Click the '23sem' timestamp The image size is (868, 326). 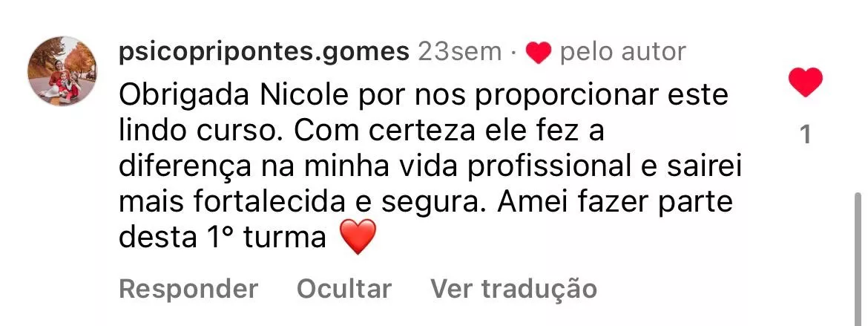point(459,51)
